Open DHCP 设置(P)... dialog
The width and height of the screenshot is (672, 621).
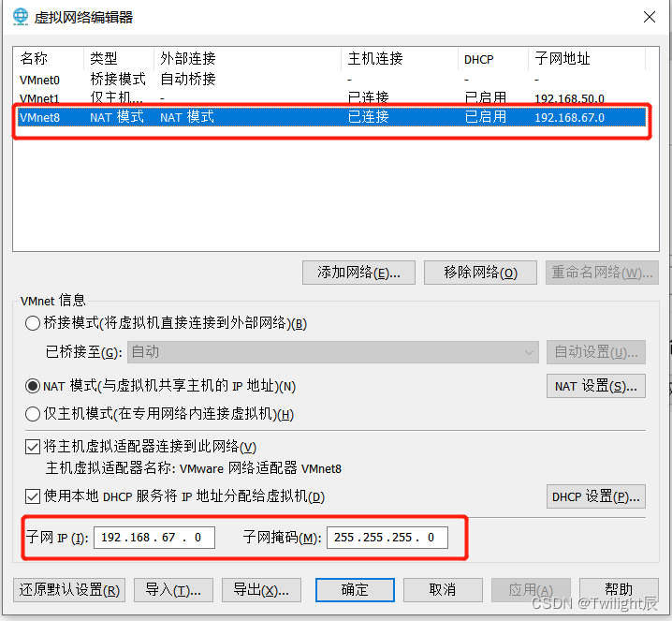coord(595,496)
